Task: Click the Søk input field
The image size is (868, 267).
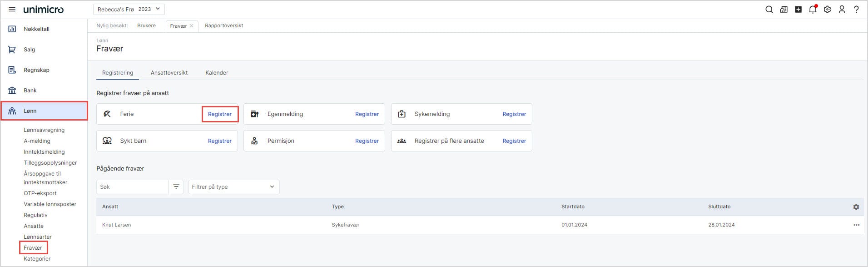Action: (132, 187)
